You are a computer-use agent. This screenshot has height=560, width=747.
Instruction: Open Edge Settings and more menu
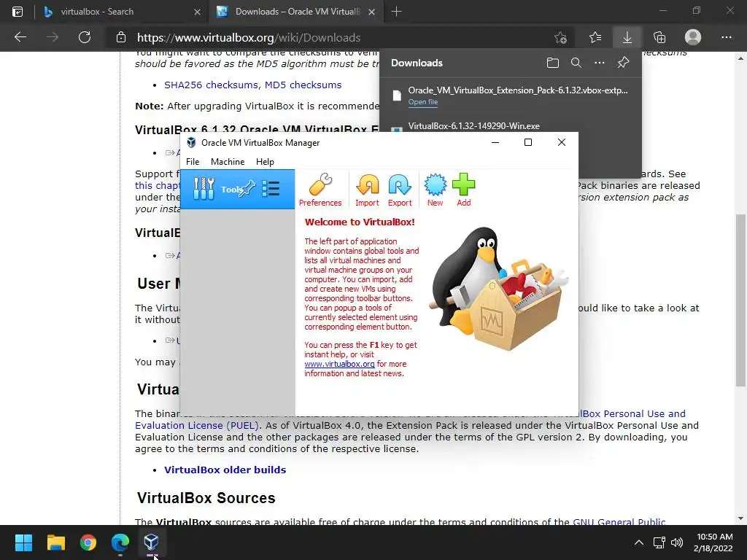(726, 37)
